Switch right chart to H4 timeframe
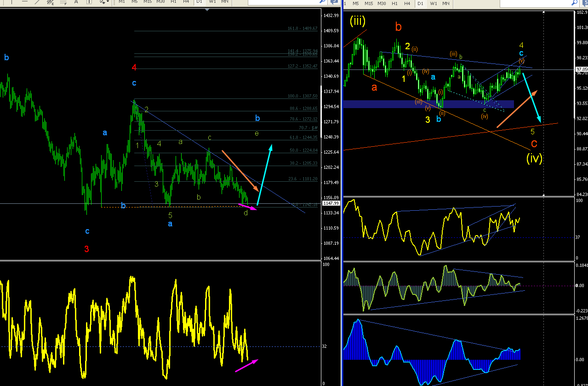 click(x=407, y=3)
